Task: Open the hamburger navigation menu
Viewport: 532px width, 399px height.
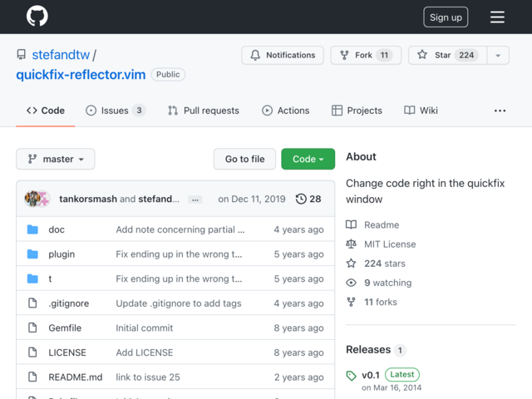Action: tap(497, 17)
